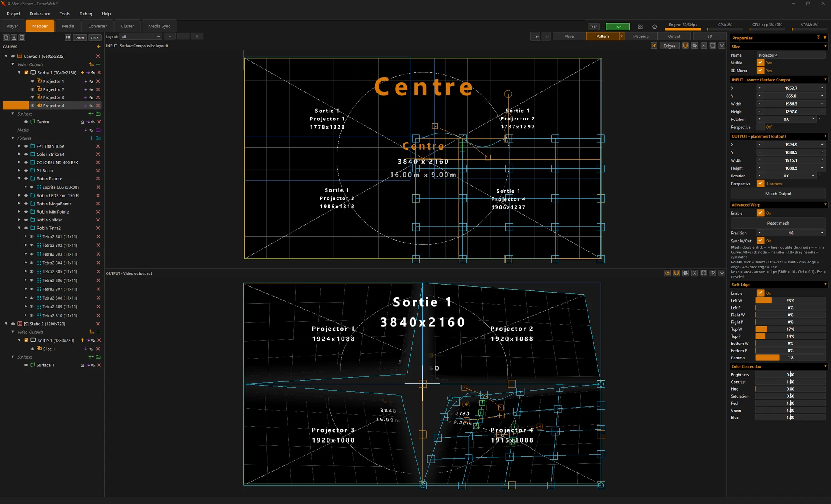Toggle the Soft-Edge Enable checkbox
The image size is (831, 504).
coord(760,293)
